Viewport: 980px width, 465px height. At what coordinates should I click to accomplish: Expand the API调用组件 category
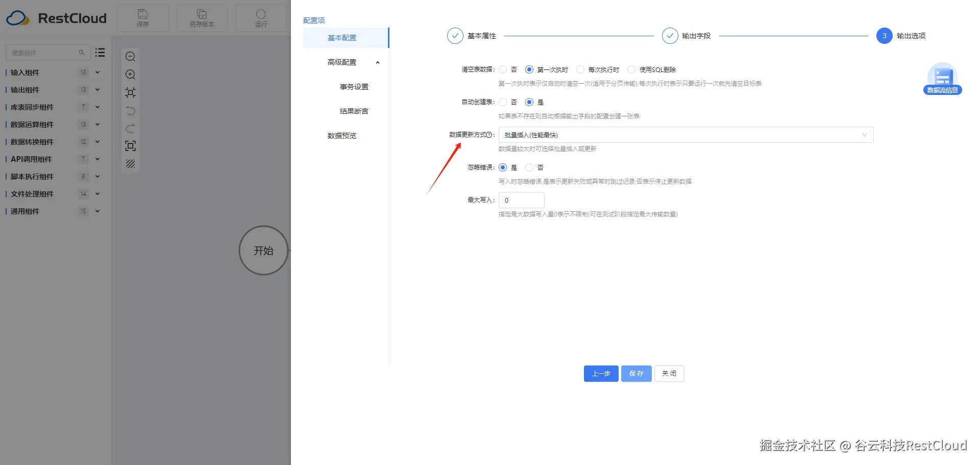pyautogui.click(x=97, y=159)
